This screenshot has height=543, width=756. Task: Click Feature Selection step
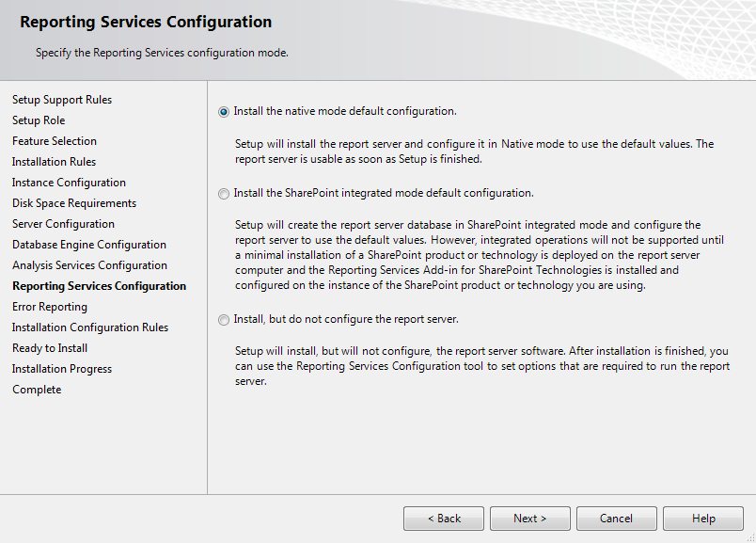tap(55, 141)
